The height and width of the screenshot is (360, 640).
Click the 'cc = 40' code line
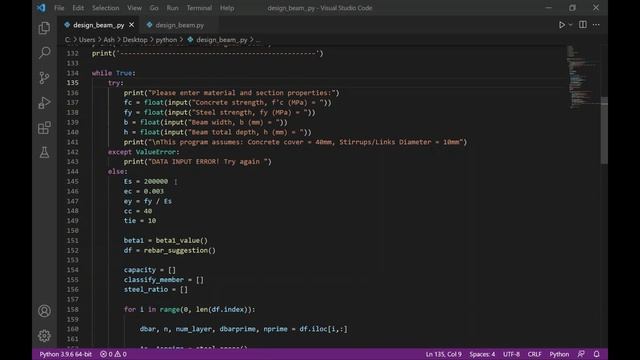[x=138, y=211]
